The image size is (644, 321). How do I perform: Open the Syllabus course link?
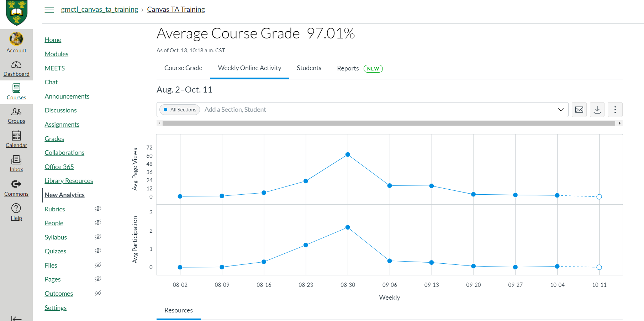click(x=56, y=237)
